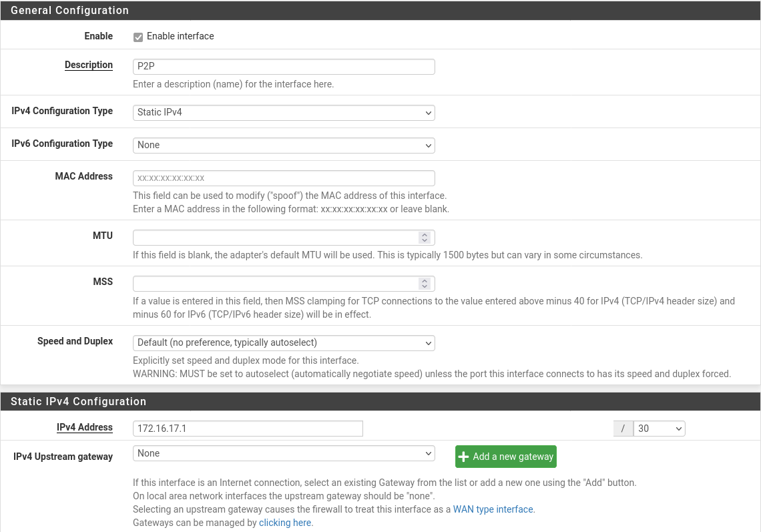The height and width of the screenshot is (532, 761).
Task: Click the Static IPv4 Configuration section header
Action: pos(380,401)
